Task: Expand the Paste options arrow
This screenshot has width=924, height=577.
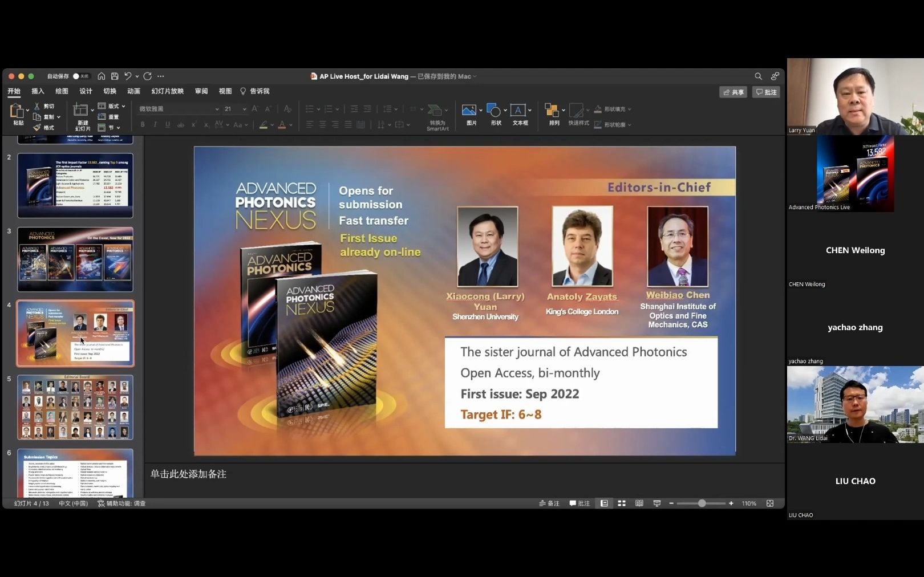Action: point(27,110)
